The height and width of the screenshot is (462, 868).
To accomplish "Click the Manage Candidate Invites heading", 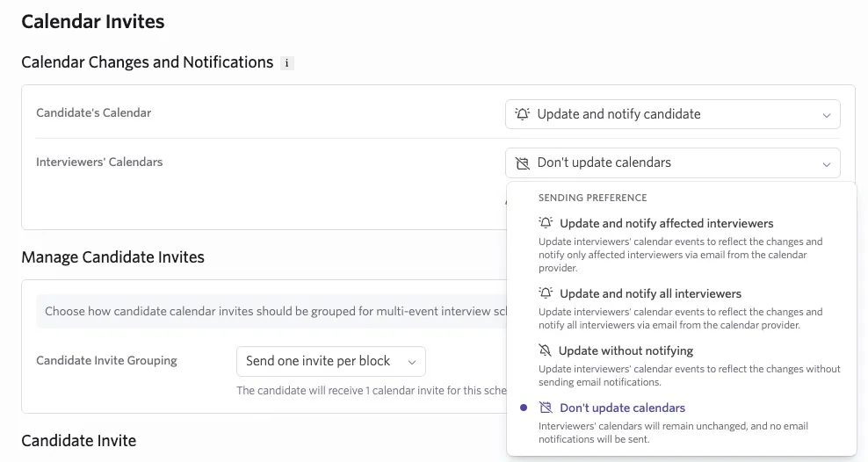I will point(113,257).
